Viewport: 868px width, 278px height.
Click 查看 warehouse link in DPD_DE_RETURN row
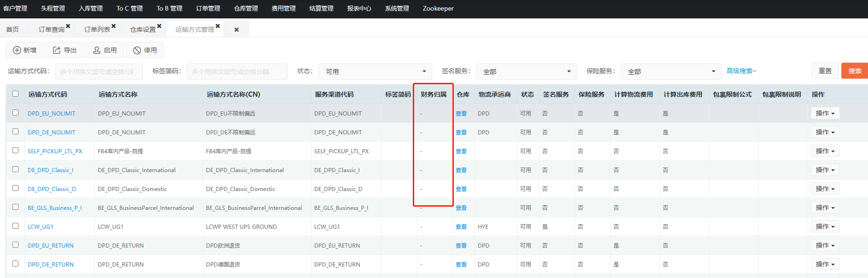click(461, 265)
